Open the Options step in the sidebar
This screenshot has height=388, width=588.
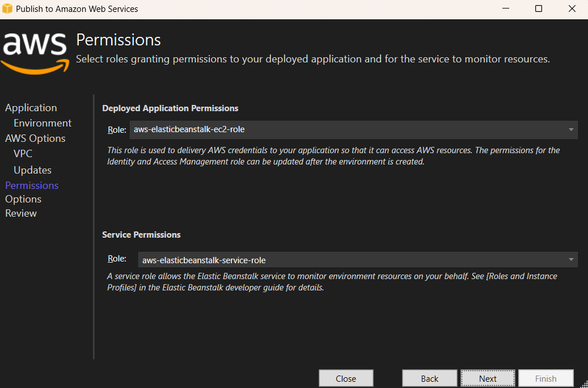23,199
